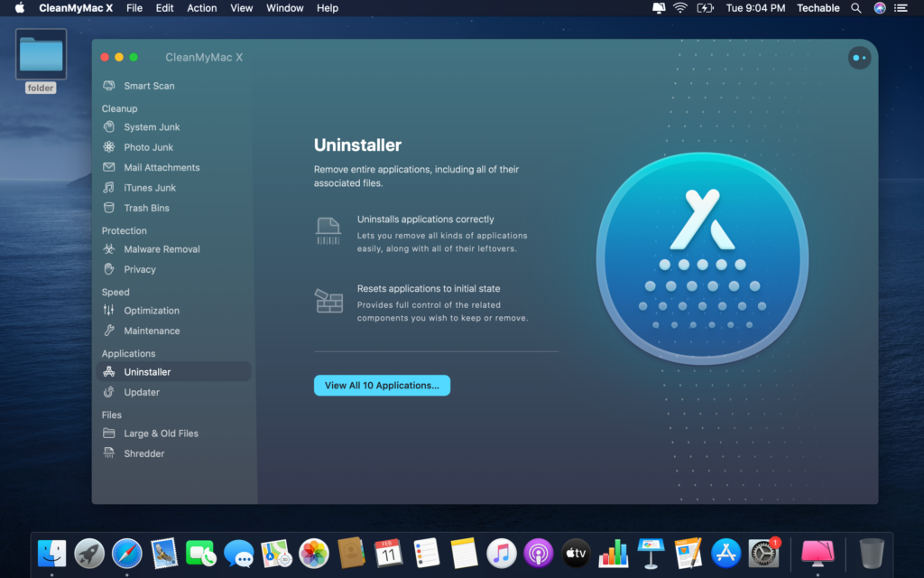Select Mail Attachments in the sidebar
924x578 pixels.
tap(162, 168)
